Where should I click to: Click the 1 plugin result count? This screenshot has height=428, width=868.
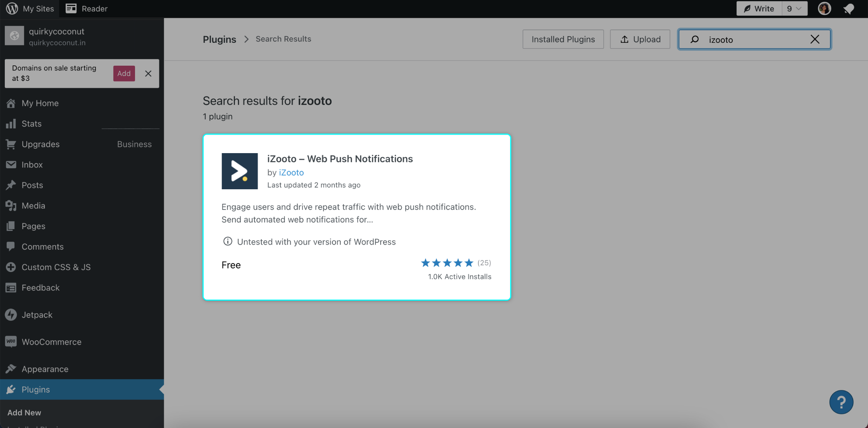[x=218, y=117]
